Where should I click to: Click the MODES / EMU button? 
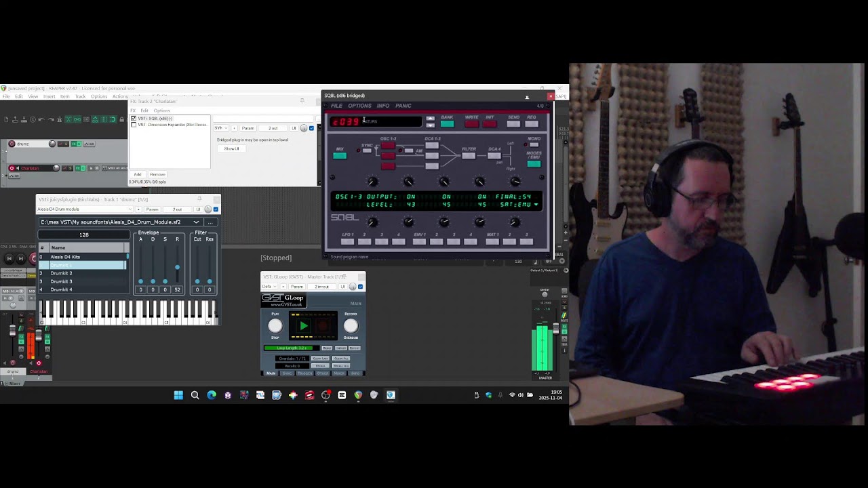534,163
